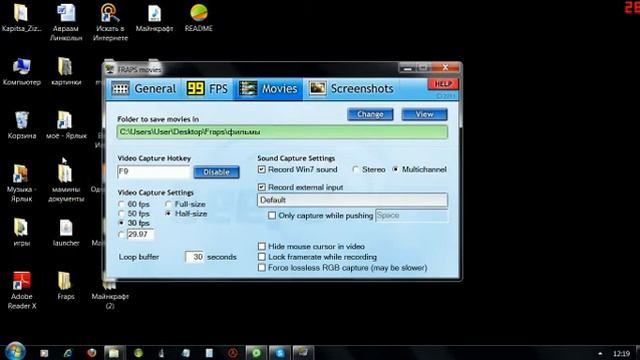Viewport: 640px width, 360px height.
Task: Enable Only capture while pushing
Action: pos(272,216)
